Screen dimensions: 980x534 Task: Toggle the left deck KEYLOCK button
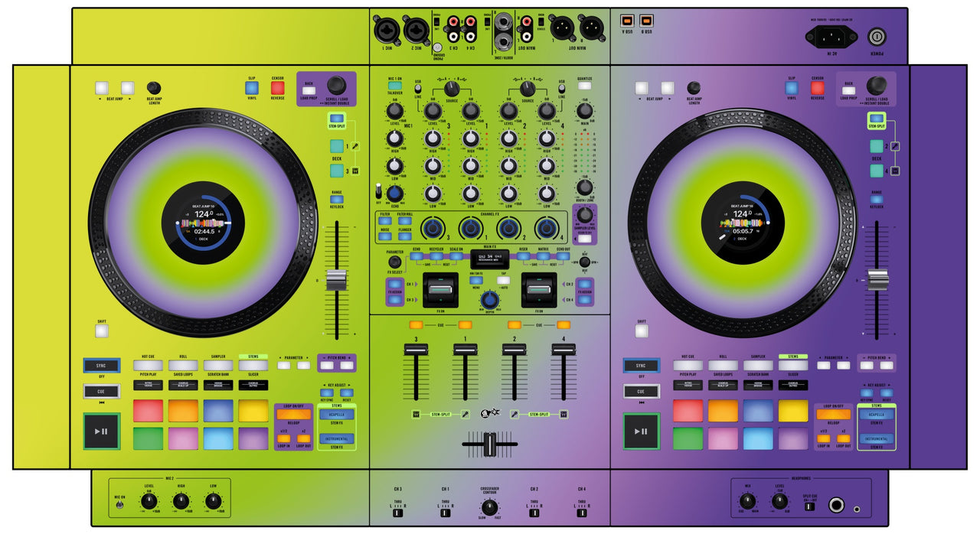pos(338,199)
